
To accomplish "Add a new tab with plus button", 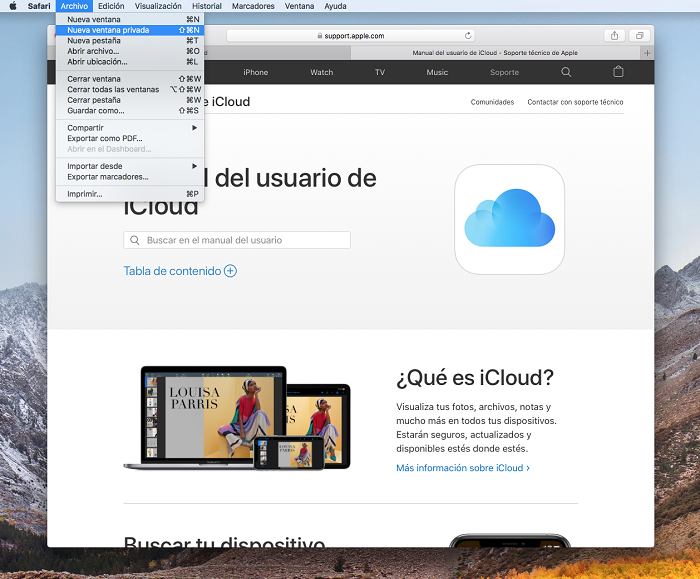I will point(647,52).
